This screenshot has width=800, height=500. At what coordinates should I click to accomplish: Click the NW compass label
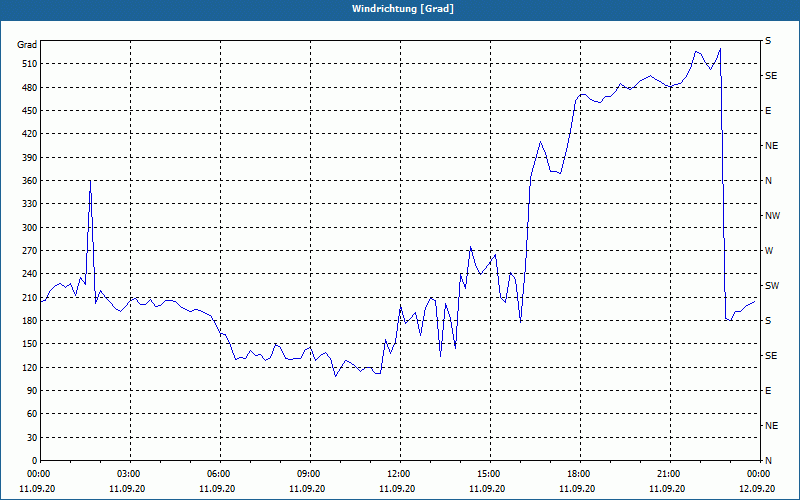(772, 216)
